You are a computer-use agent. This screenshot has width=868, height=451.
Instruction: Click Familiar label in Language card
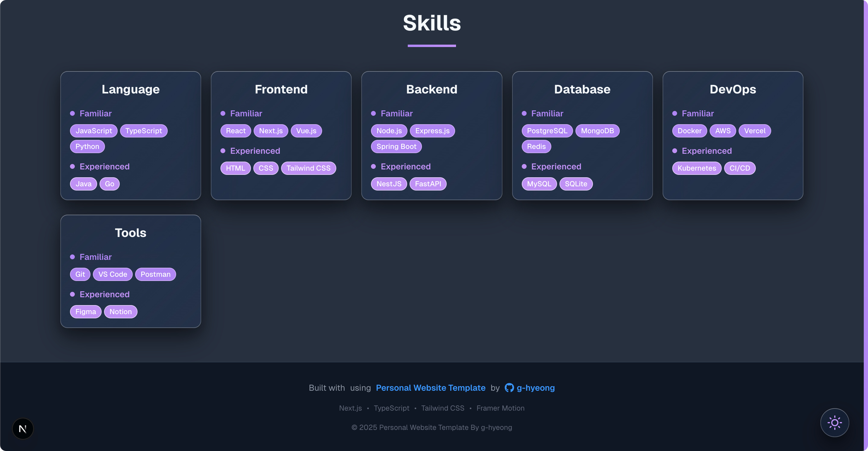click(96, 114)
